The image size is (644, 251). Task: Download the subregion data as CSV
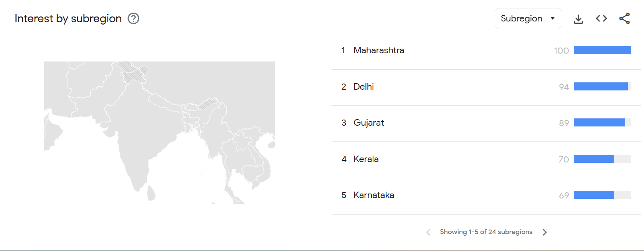pyautogui.click(x=578, y=19)
